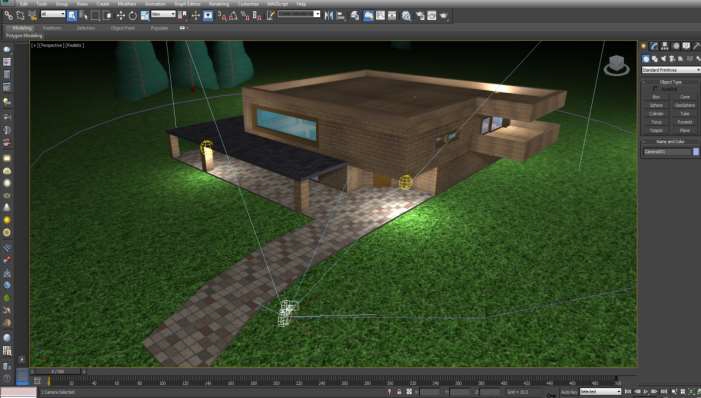Switch to Motion command panel

676,46
